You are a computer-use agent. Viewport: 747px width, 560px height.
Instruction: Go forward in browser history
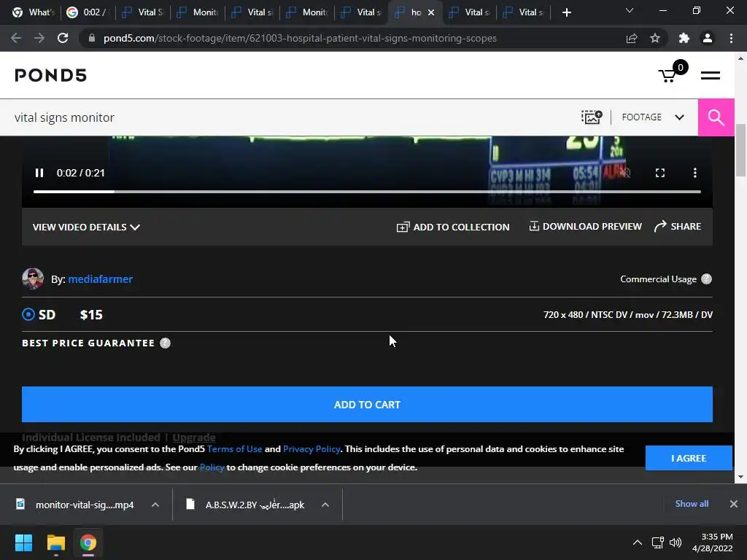point(39,38)
